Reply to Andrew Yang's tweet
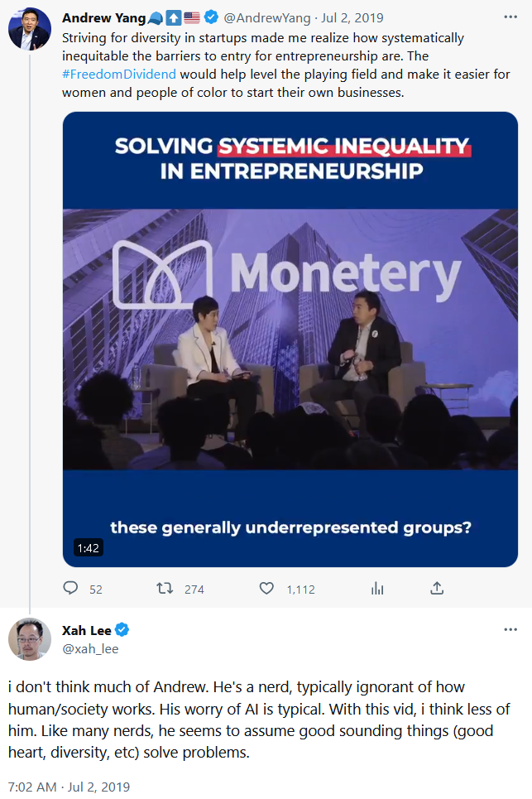 (x=72, y=589)
